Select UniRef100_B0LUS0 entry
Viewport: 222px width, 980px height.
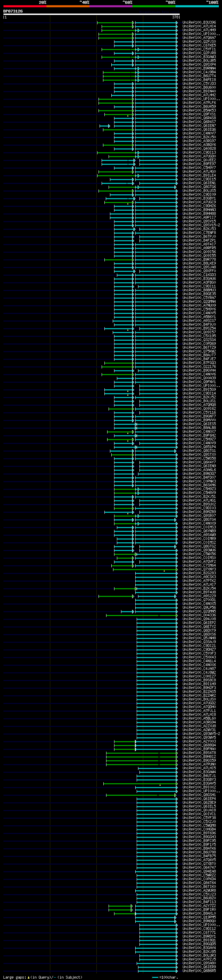click(199, 699)
